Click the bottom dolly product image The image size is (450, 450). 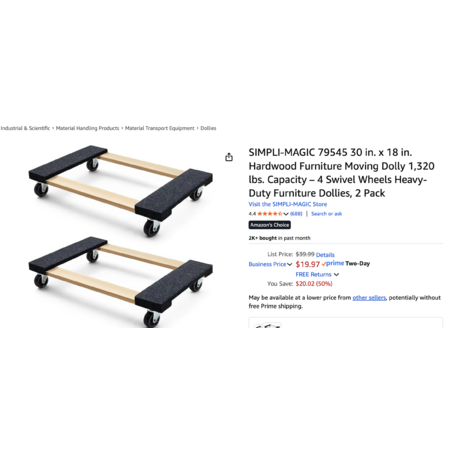click(121, 282)
